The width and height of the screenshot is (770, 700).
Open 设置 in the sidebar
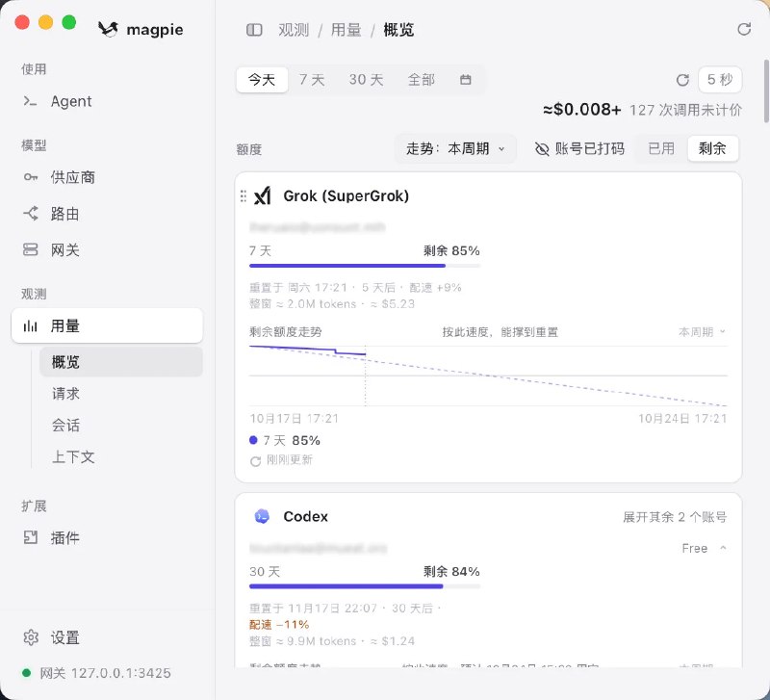tap(107, 637)
